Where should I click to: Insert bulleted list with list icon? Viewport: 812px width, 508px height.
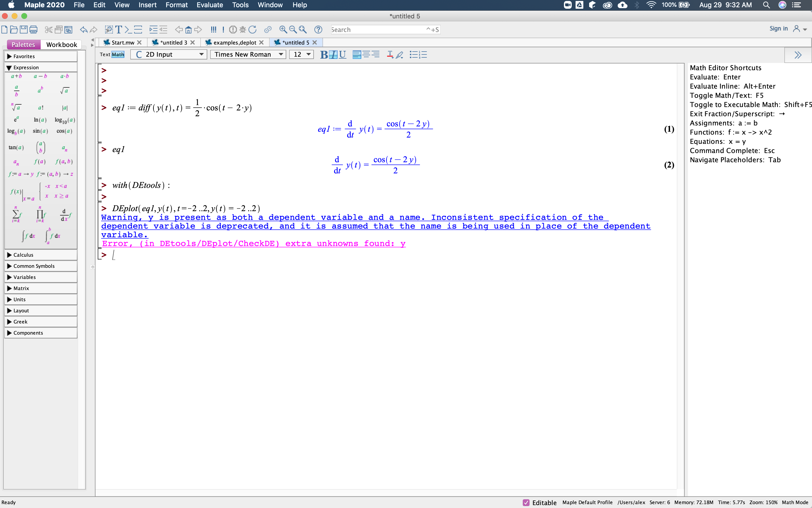pos(414,54)
